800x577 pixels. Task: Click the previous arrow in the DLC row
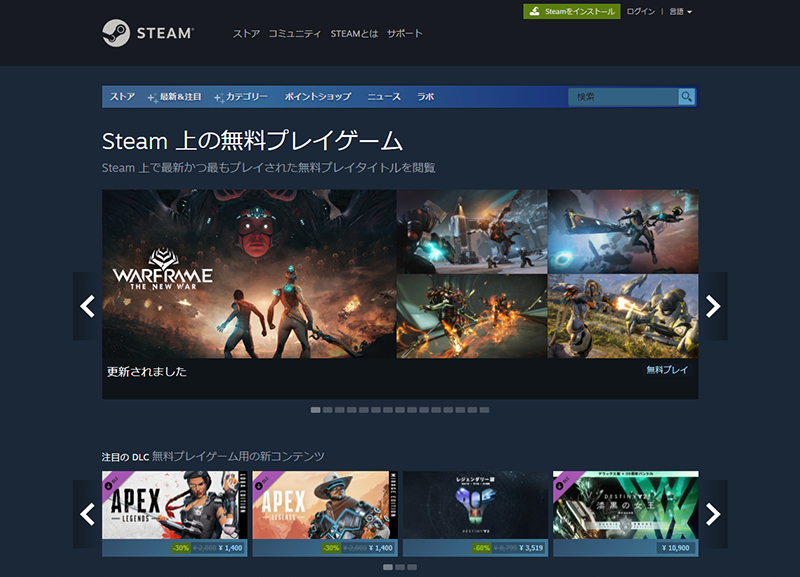pos(86,512)
